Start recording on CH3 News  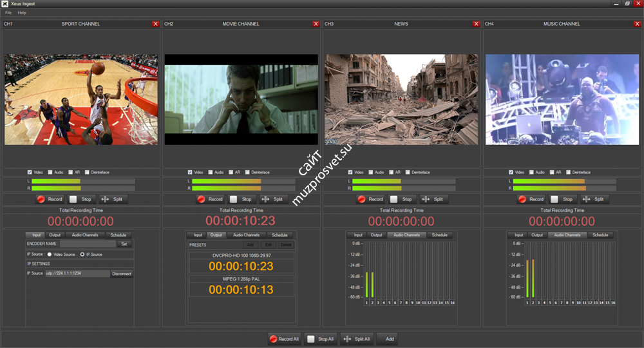370,199
